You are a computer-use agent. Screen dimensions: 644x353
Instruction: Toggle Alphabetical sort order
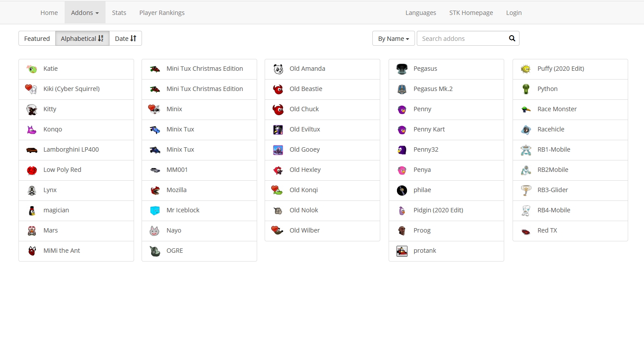(x=82, y=38)
